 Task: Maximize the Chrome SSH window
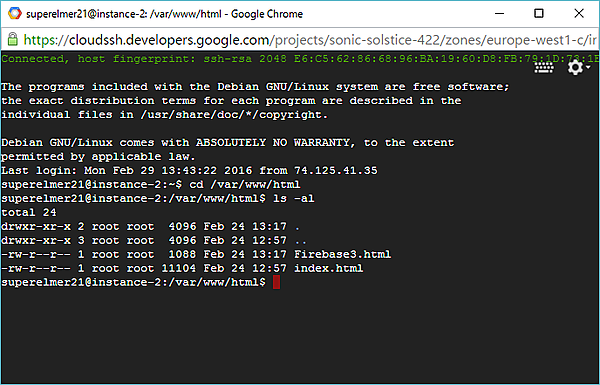point(539,13)
